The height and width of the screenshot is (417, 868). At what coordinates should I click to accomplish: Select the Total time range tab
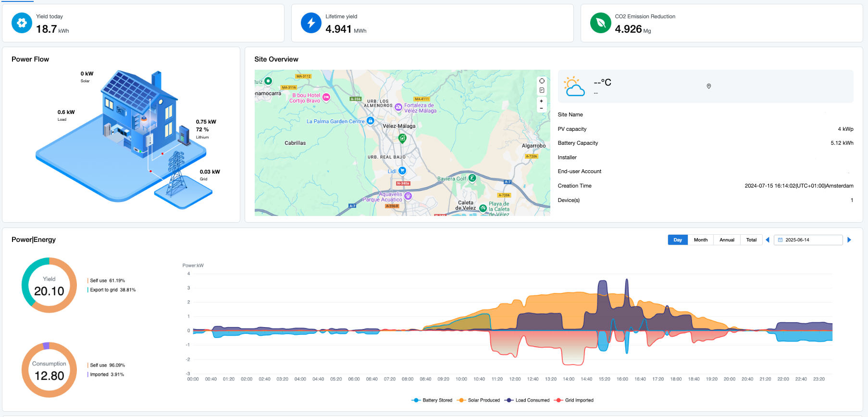tap(751, 240)
